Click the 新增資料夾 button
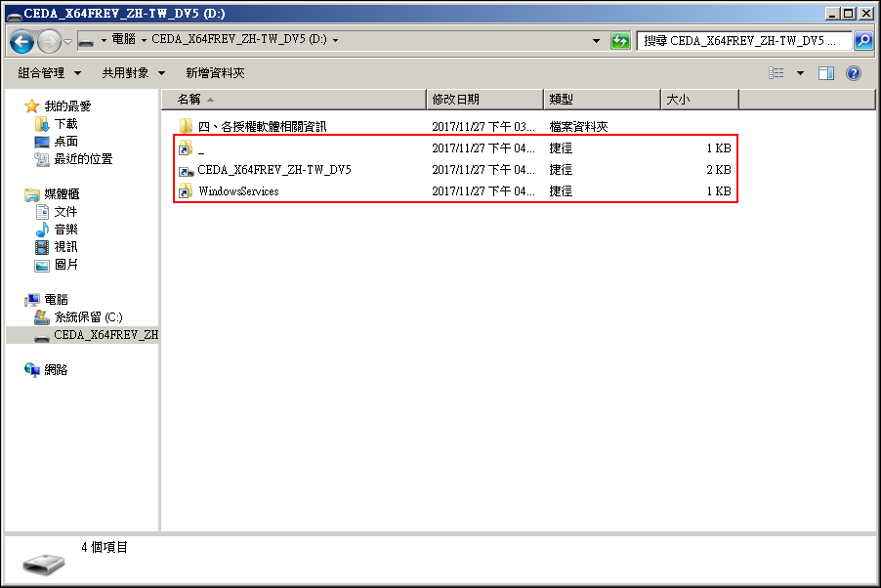Screen dimensions: 881x588 [x=215, y=73]
